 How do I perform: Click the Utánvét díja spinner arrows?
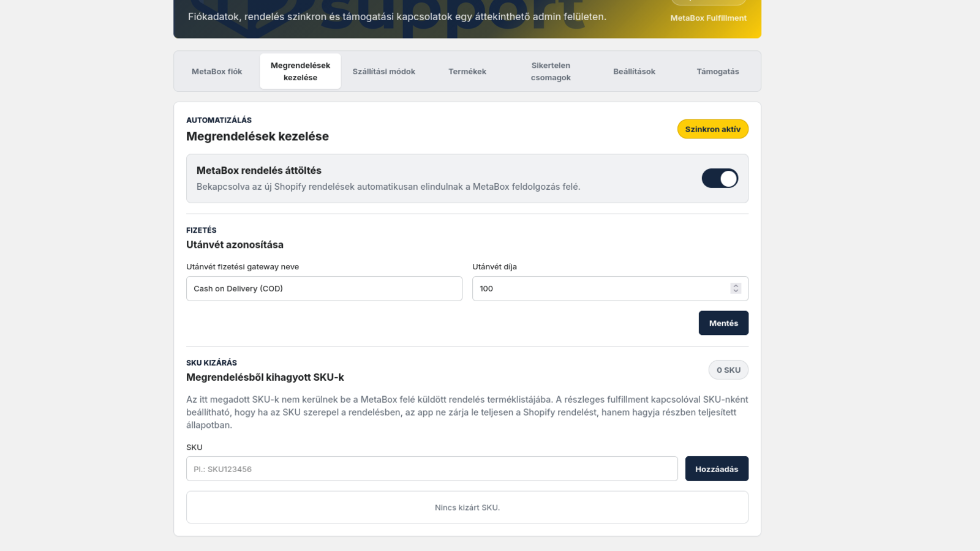coord(736,288)
